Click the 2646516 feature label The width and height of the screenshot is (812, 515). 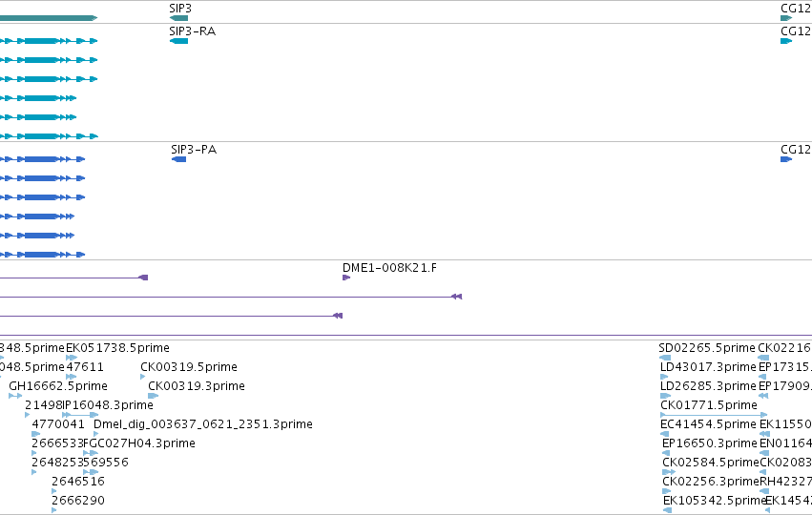click(78, 482)
